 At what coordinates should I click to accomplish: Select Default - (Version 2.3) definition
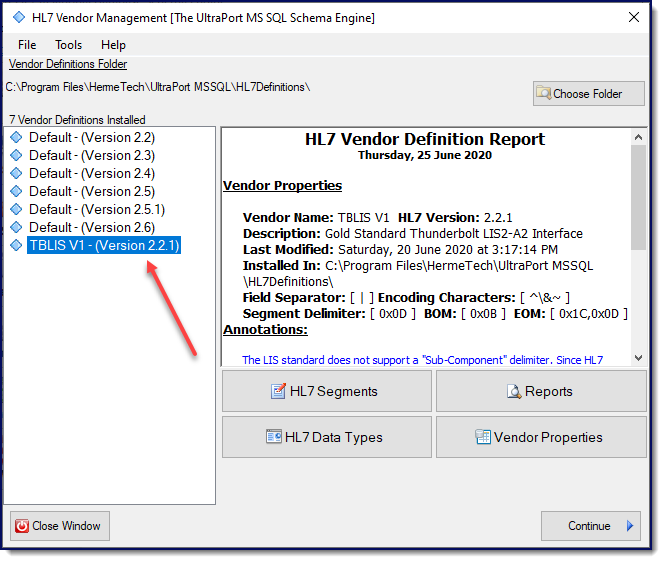pyautogui.click(x=91, y=155)
